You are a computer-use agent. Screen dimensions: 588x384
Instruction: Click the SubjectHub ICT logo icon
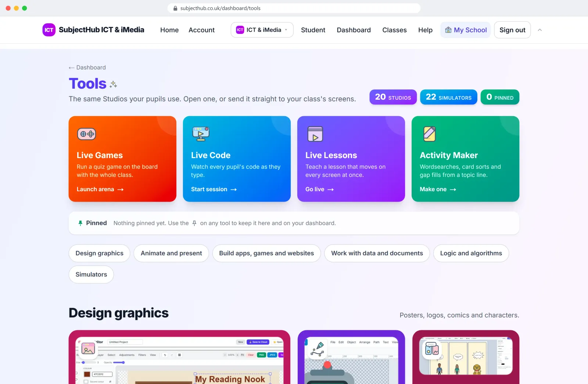49,30
